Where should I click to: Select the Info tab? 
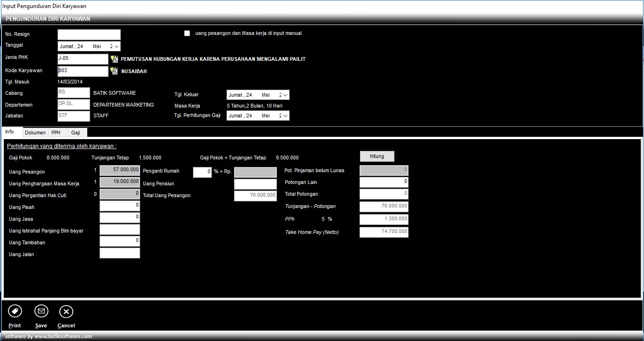tap(9, 132)
